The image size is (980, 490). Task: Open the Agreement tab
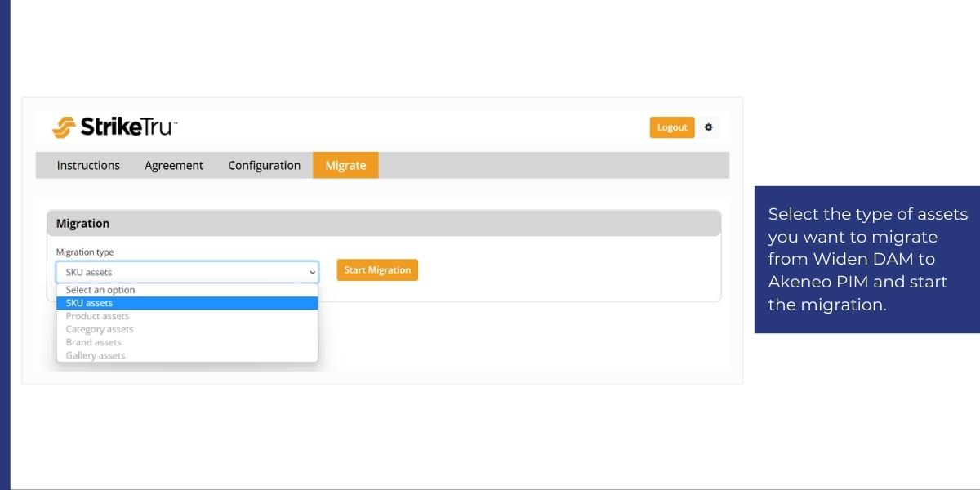click(174, 165)
